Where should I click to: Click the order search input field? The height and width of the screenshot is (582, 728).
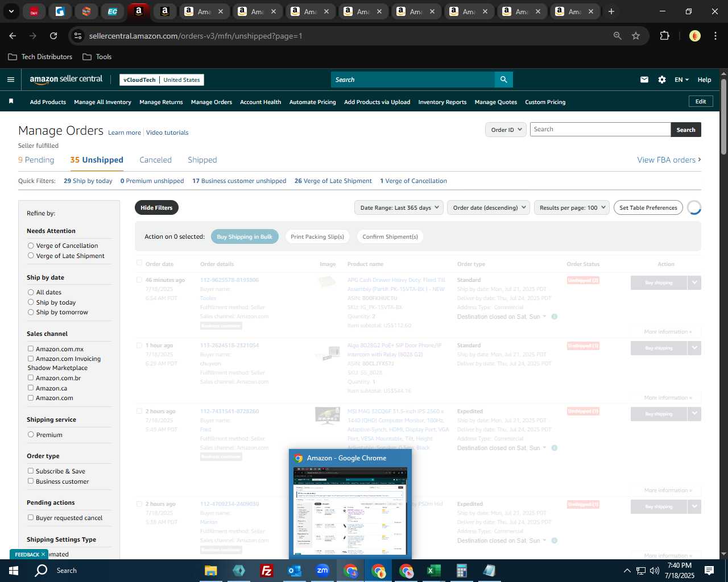click(600, 130)
